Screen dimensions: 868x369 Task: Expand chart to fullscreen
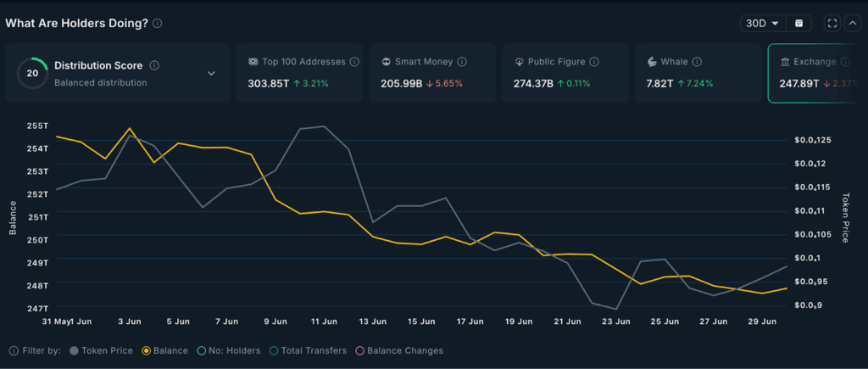(x=832, y=23)
